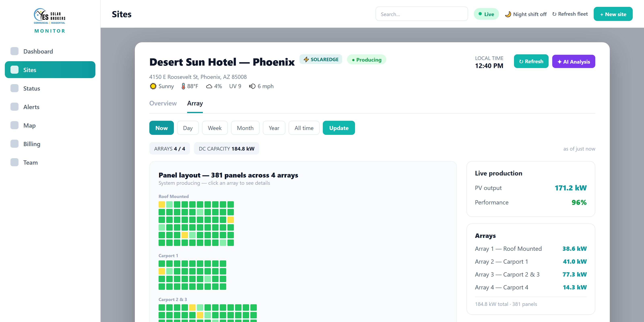Switch to the Overview tab

[x=163, y=103]
